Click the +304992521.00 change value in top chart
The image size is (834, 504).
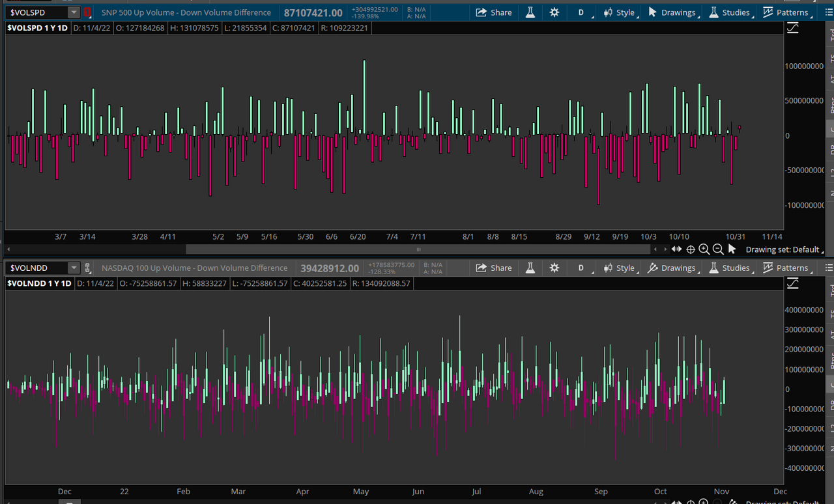(375, 9)
